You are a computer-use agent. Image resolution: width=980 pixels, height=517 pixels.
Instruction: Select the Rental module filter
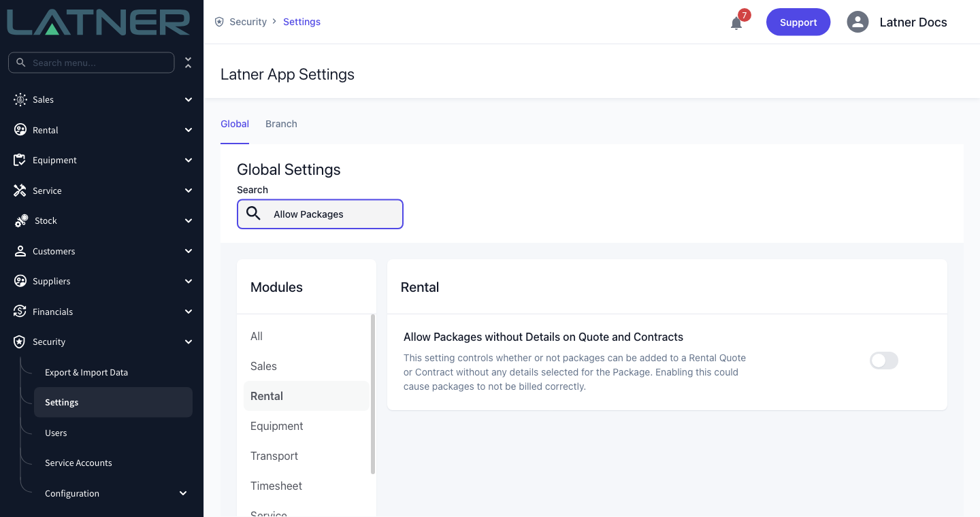306,396
